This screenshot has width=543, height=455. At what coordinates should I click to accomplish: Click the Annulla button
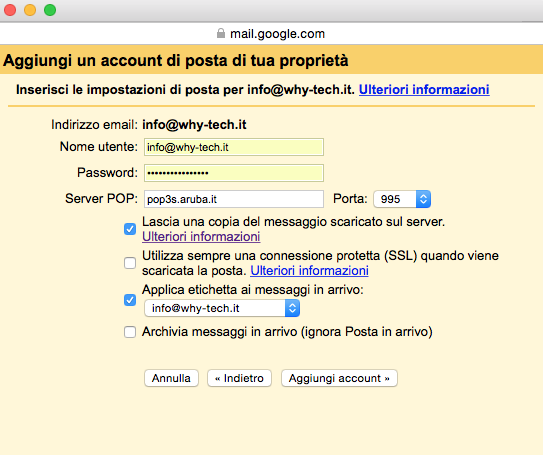(x=171, y=378)
